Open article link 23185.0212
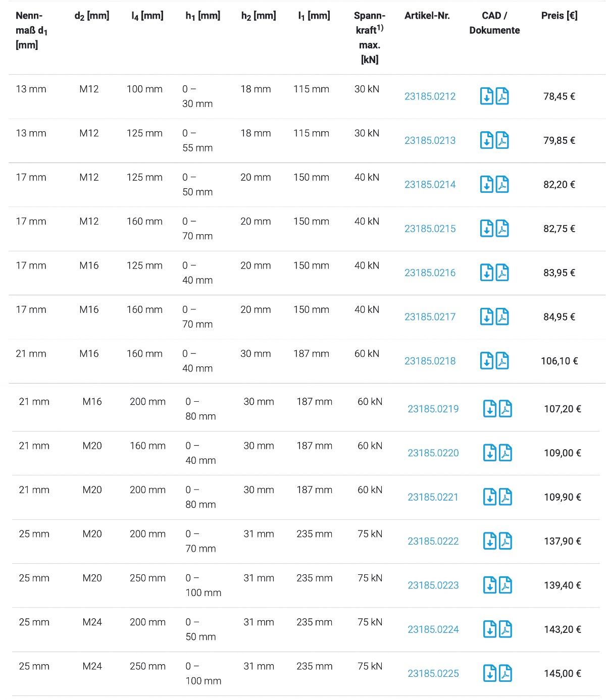The image size is (606, 700). click(430, 96)
